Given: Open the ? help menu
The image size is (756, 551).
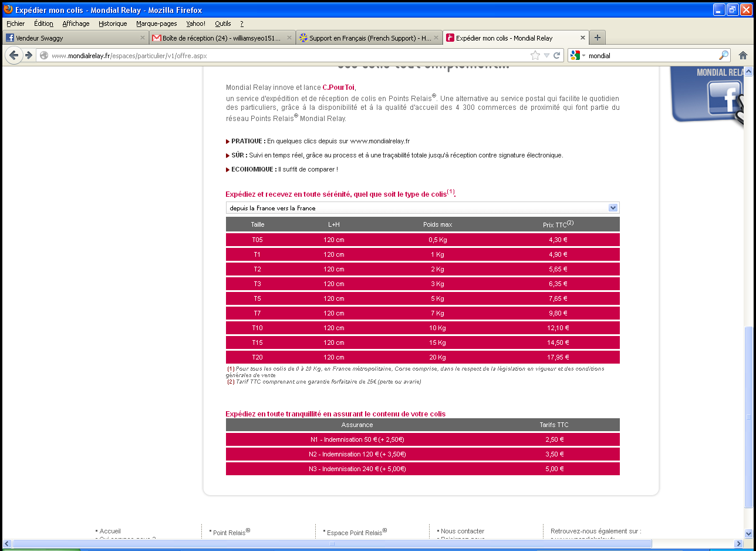Looking at the screenshot, I should 242,23.
